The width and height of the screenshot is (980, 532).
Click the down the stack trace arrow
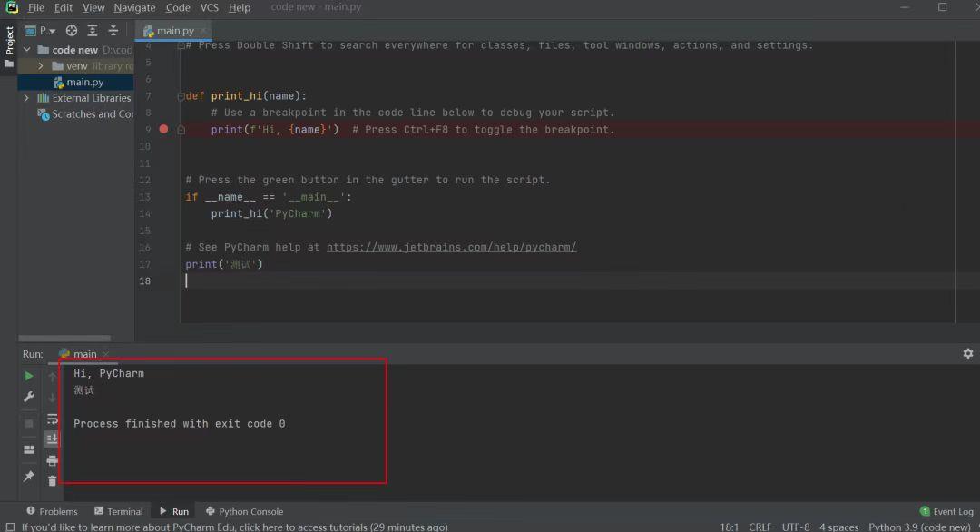53,398
